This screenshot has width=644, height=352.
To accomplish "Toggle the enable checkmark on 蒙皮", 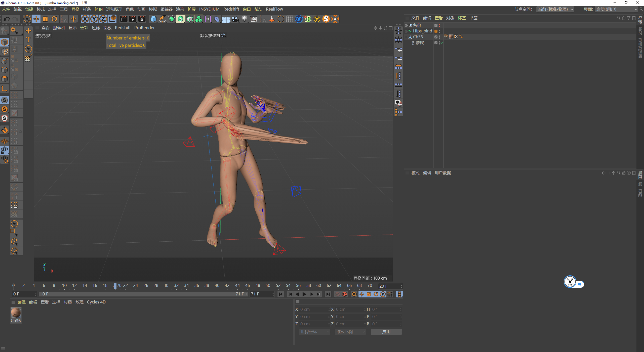I will click(x=441, y=43).
